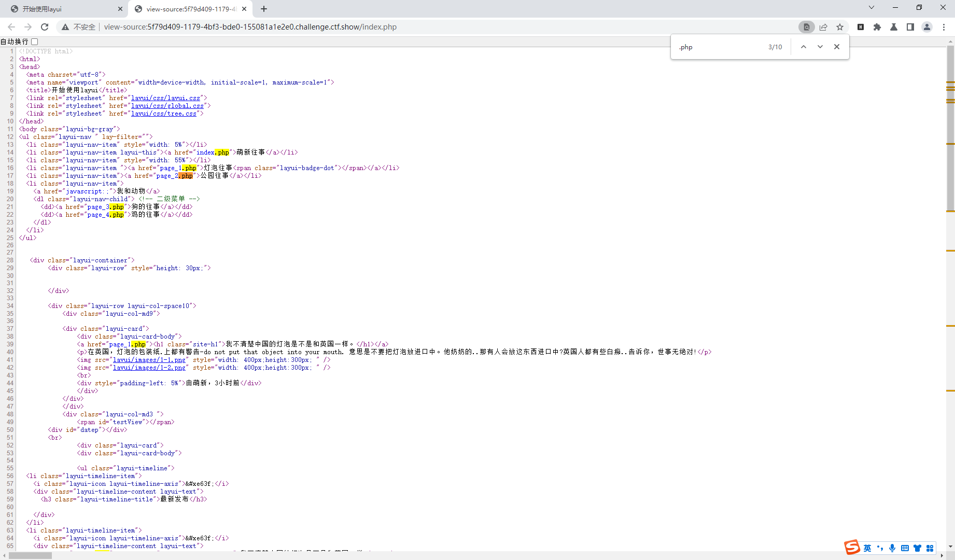
Task: Open the Chrome profile avatar
Action: (x=927, y=27)
